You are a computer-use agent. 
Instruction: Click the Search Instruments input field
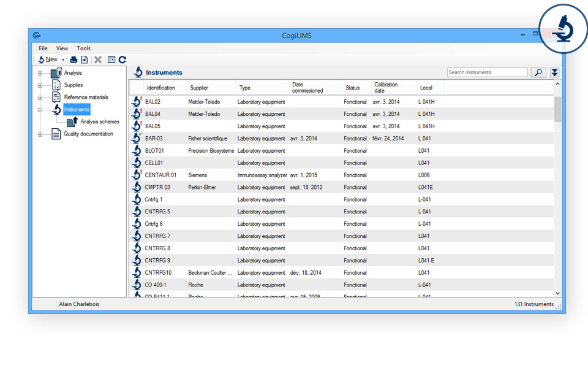tap(487, 72)
